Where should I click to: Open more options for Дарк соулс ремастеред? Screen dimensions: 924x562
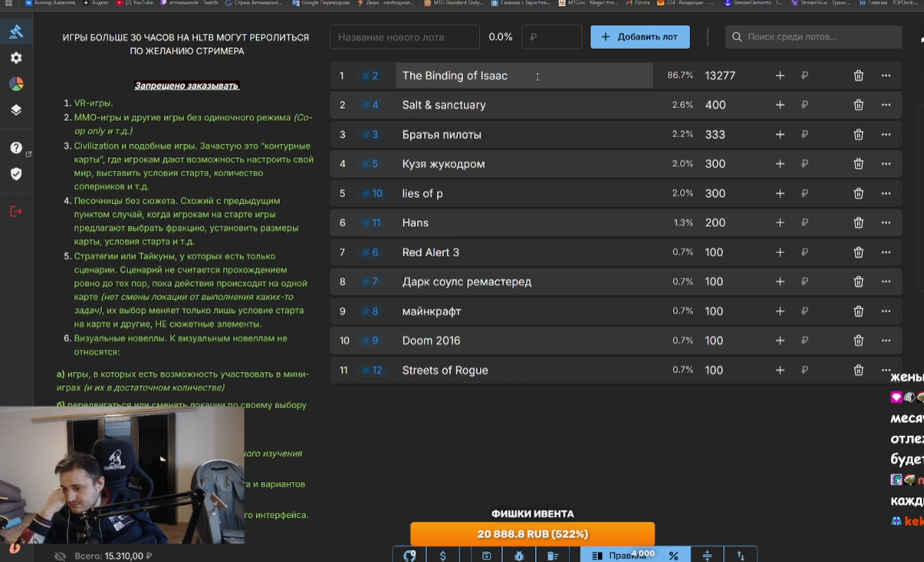(x=886, y=282)
